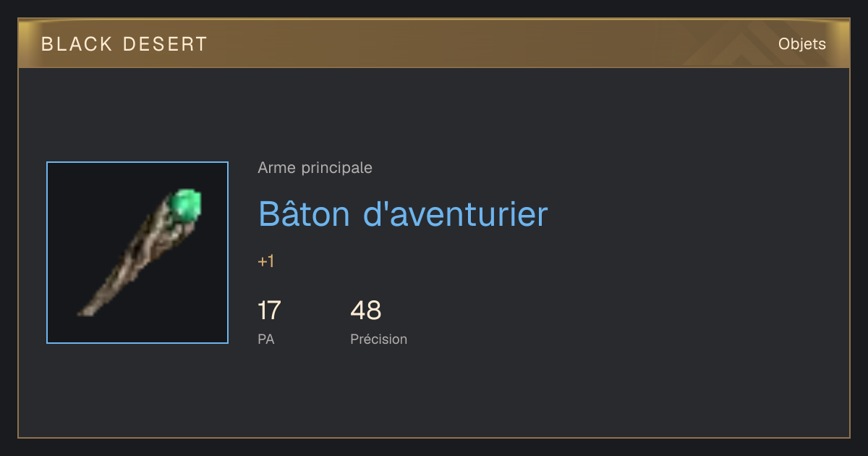Click the blue-bordered item thumbnail frame
This screenshot has width=868, height=456.
point(137,253)
